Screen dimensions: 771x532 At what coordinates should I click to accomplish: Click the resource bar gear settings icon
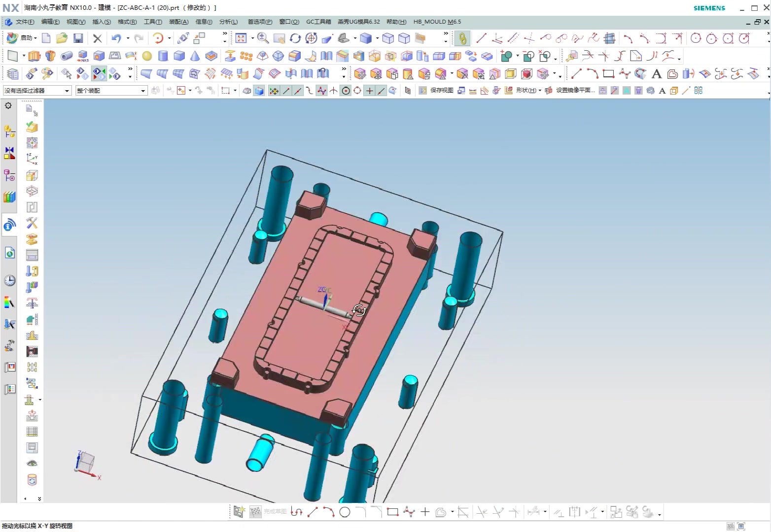point(8,106)
